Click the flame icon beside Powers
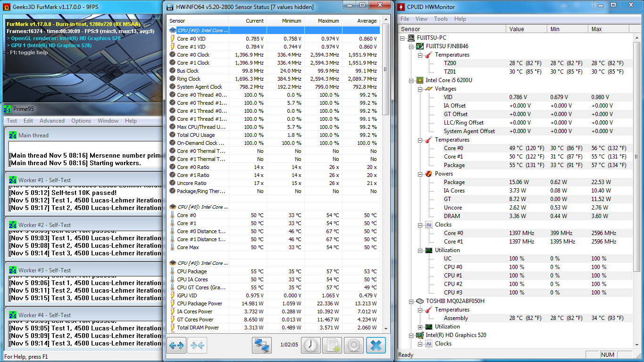The height and width of the screenshot is (362, 644). point(428,174)
